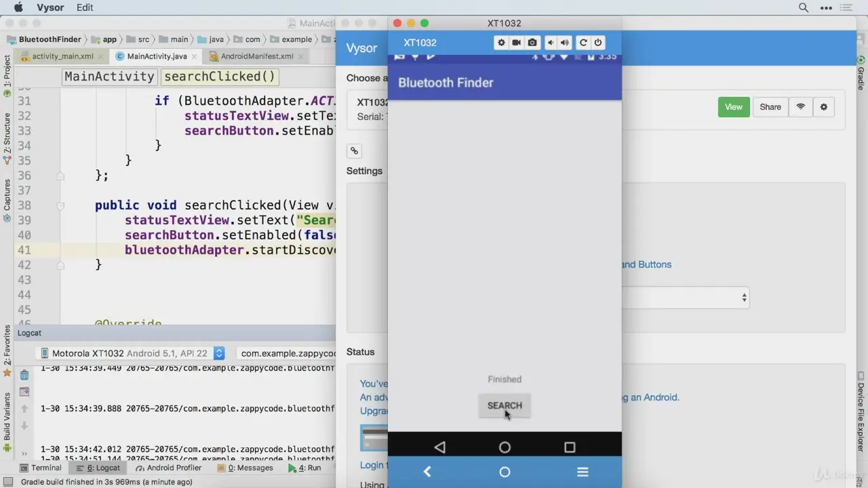Image resolution: width=868 pixels, height=488 pixels.
Task: Rotate the device screen in XT1032 toolbar
Action: [583, 43]
